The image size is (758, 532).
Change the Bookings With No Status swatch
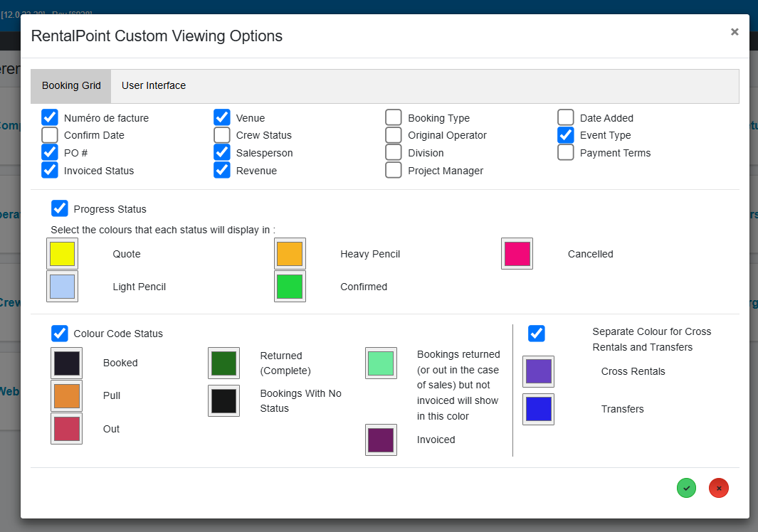[x=223, y=401]
